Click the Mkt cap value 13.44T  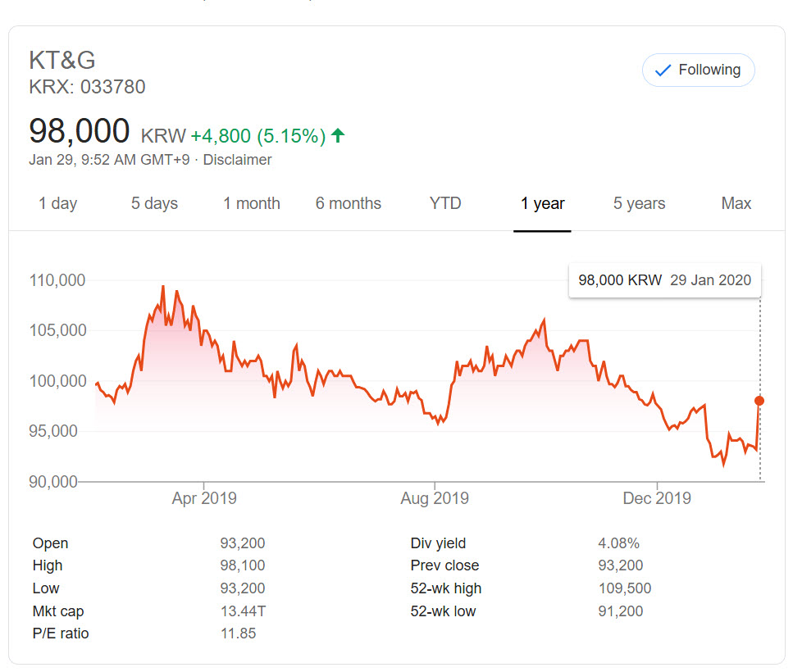pyautogui.click(x=242, y=611)
